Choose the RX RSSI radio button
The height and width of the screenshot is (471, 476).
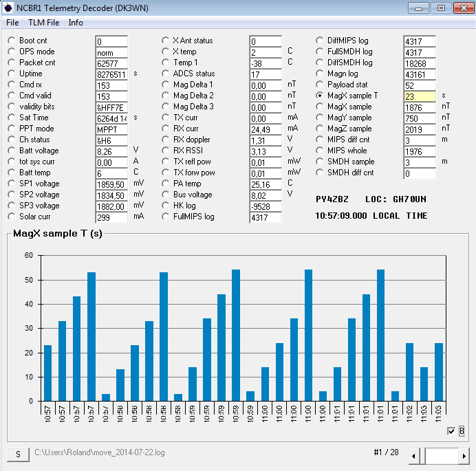coord(166,151)
